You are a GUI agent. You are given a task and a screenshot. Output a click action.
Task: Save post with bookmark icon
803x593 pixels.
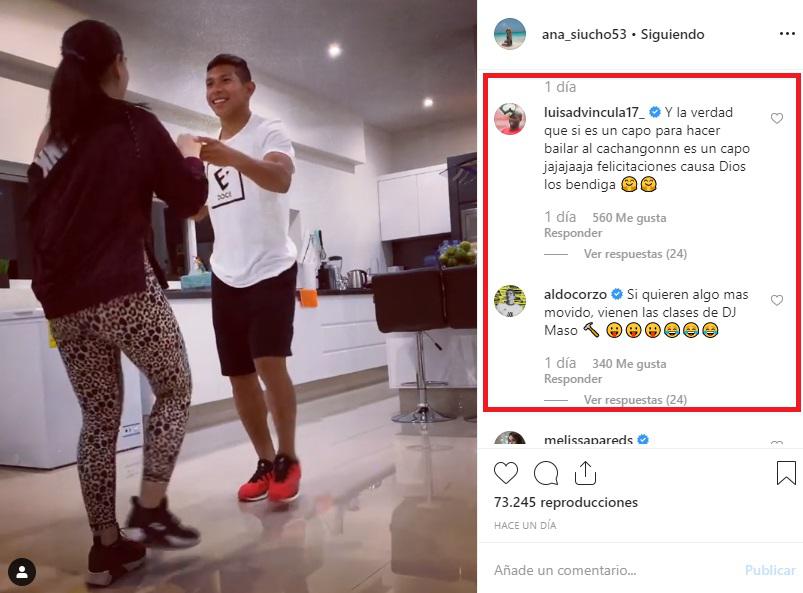[x=786, y=473]
